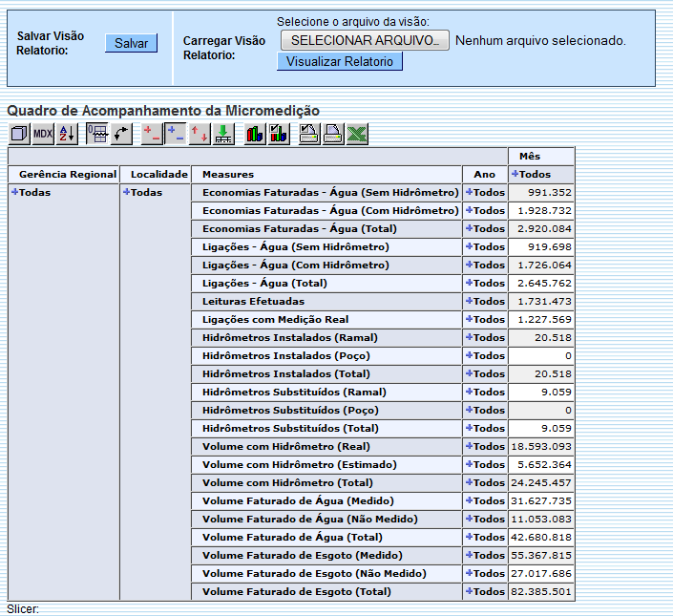
Task: Toggle the blue drill position button
Action: click(x=176, y=134)
